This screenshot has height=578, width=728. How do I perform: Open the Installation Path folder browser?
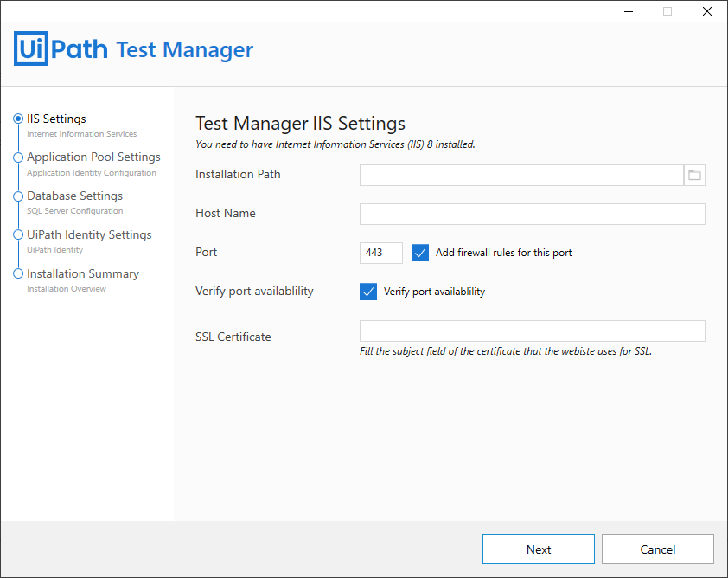click(694, 175)
